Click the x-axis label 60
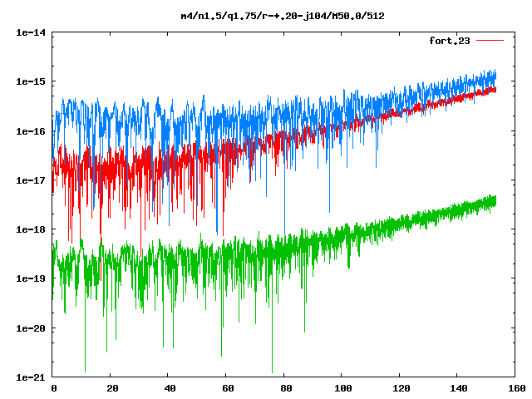Viewport: 532px width, 399px height. tap(228, 388)
